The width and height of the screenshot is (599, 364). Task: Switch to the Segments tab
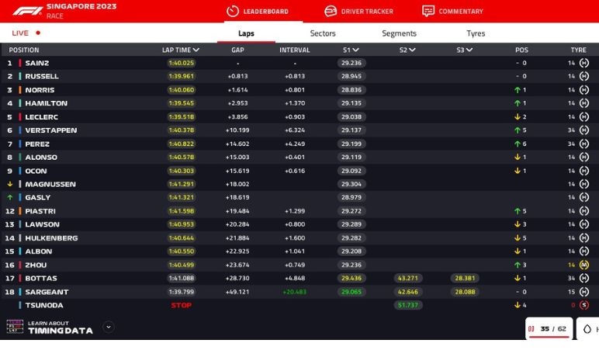coord(399,33)
